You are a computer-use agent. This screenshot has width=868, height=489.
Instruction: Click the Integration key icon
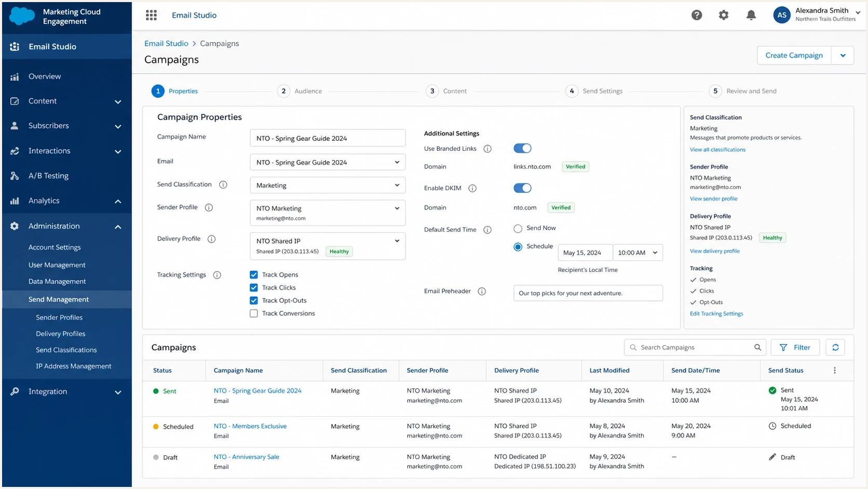click(x=15, y=391)
